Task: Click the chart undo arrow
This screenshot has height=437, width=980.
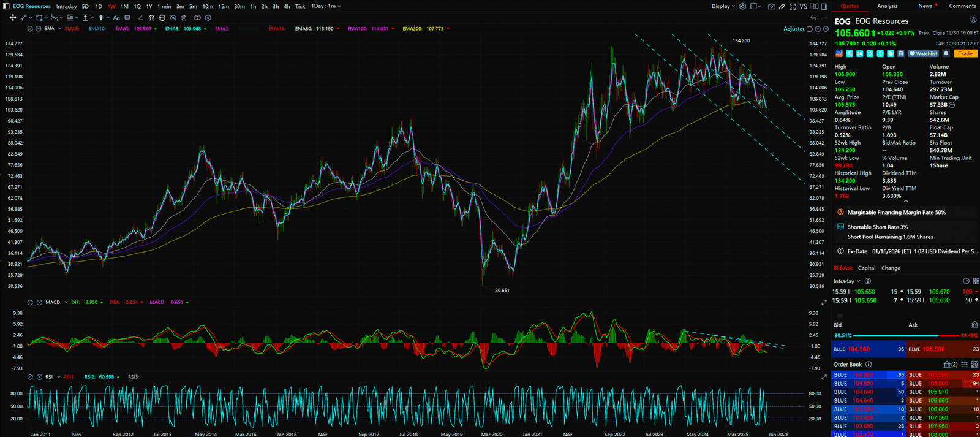Action: 813,18
